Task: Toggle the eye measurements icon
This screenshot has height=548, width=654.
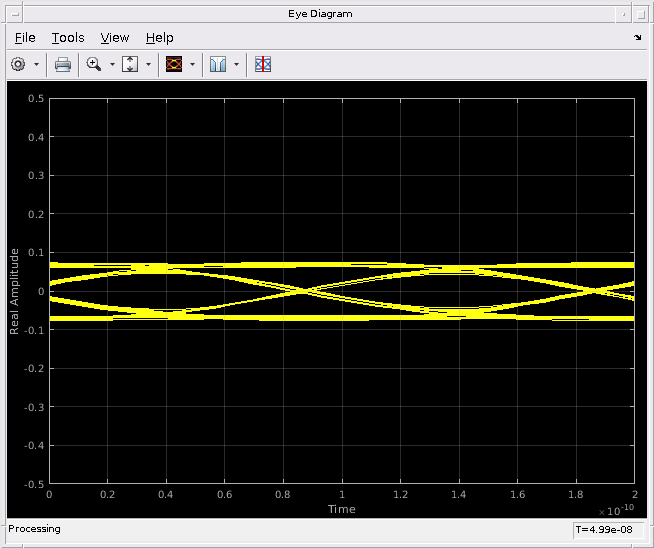Action: (263, 64)
